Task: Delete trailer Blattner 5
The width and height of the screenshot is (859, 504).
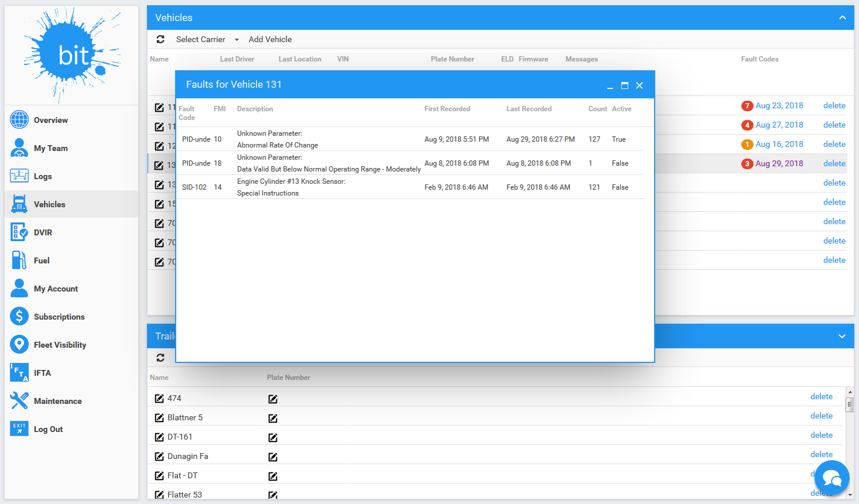Action: [x=822, y=416]
